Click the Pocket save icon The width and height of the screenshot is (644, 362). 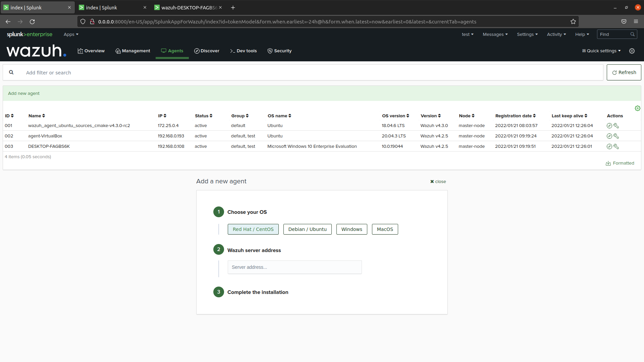[624, 21]
